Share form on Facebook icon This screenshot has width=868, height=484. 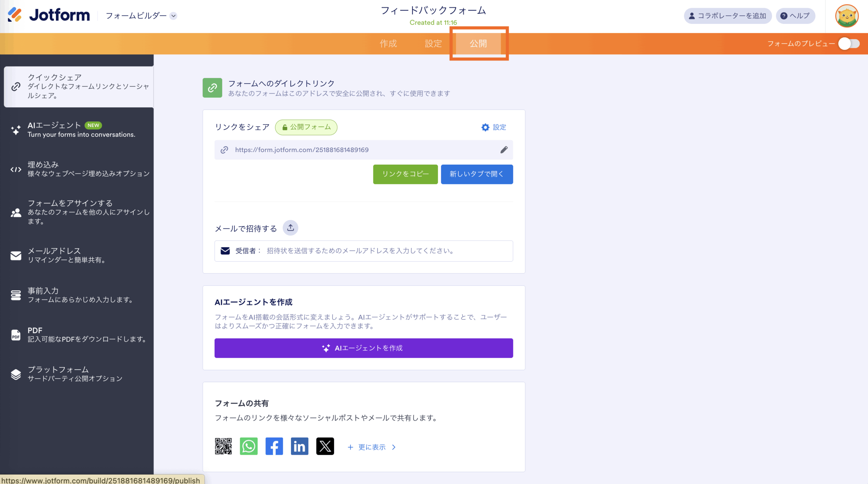click(x=274, y=446)
